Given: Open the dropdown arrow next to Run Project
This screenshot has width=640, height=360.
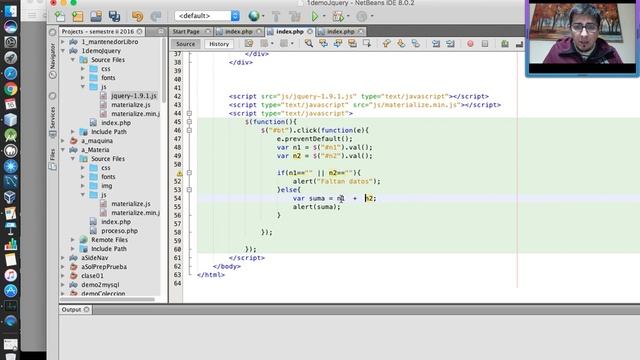Looking at the screenshot, I should point(324,16).
